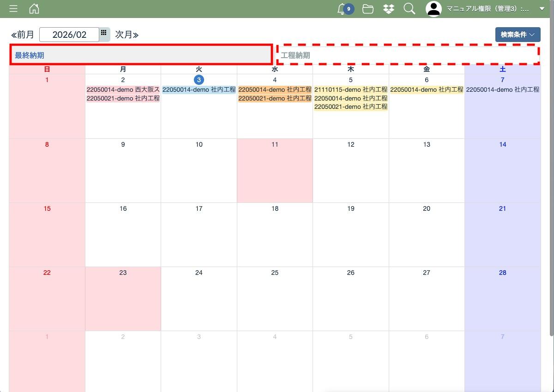Image resolution: width=554 pixels, height=392 pixels.
Task: Open the notifications bell
Action: point(342,9)
